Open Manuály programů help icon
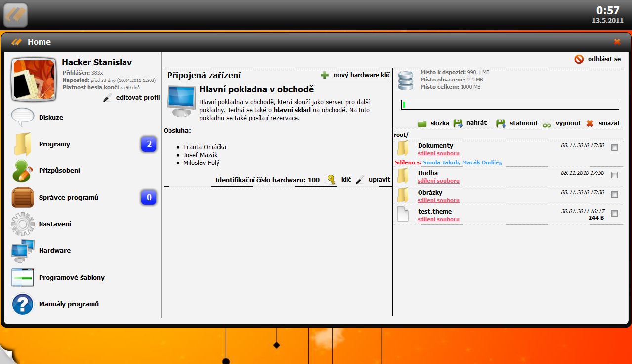This screenshot has height=364, width=632. tap(23, 304)
